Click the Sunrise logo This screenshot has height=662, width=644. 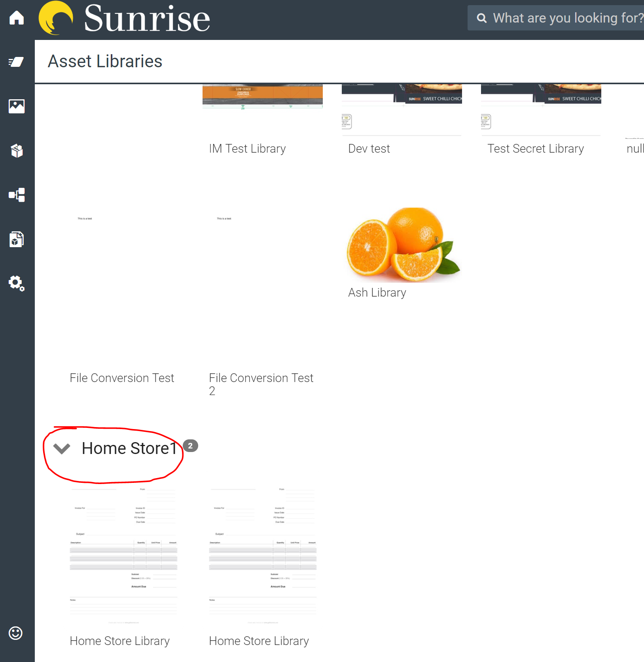(125, 18)
